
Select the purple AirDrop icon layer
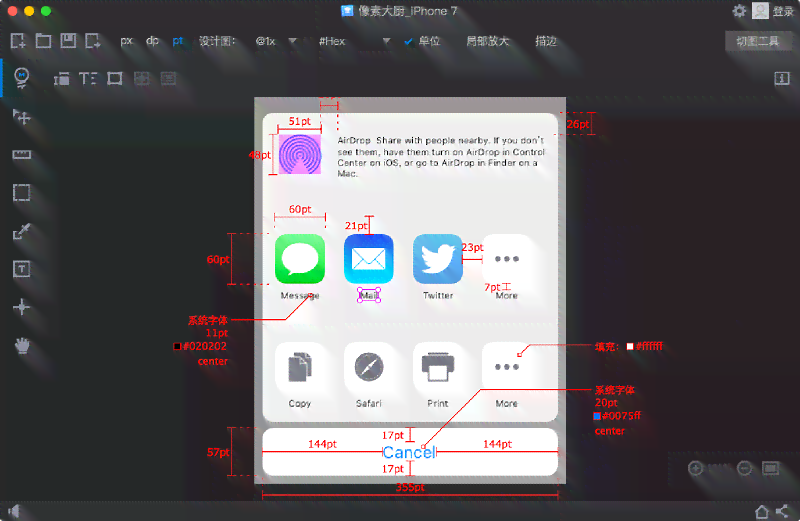[x=300, y=154]
